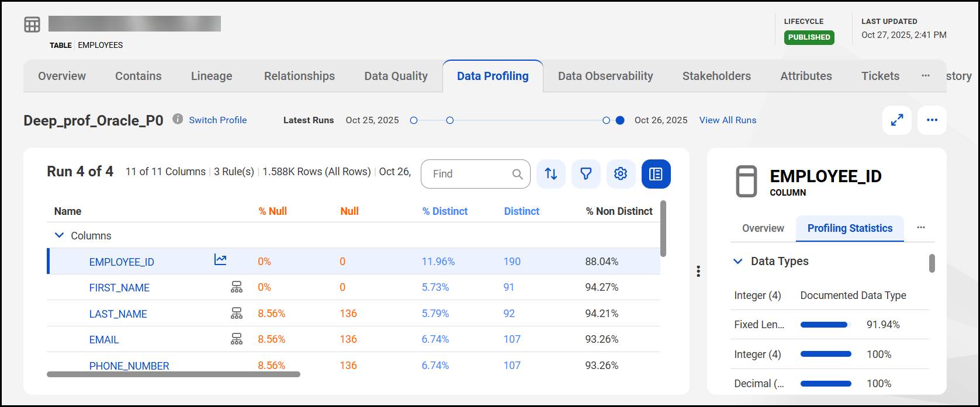Sort by the % Distinct column header
The image size is (980, 407).
point(445,211)
